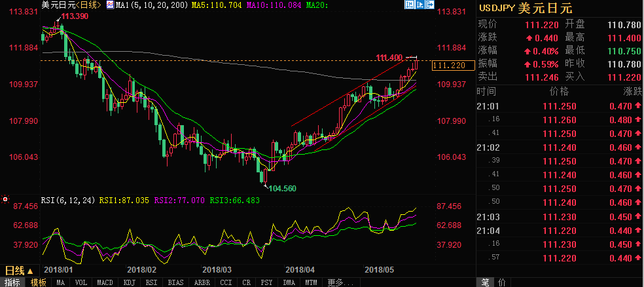Click the RSI(6,12,24) indicator label
Image resolution: width=644 pixels, height=287 pixels.
point(67,201)
